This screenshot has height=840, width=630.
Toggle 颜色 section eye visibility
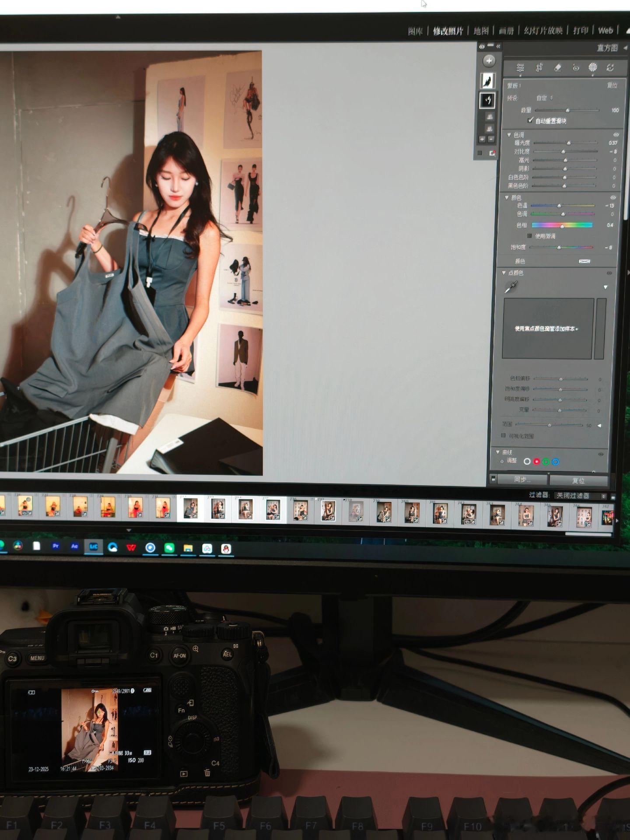(x=613, y=198)
